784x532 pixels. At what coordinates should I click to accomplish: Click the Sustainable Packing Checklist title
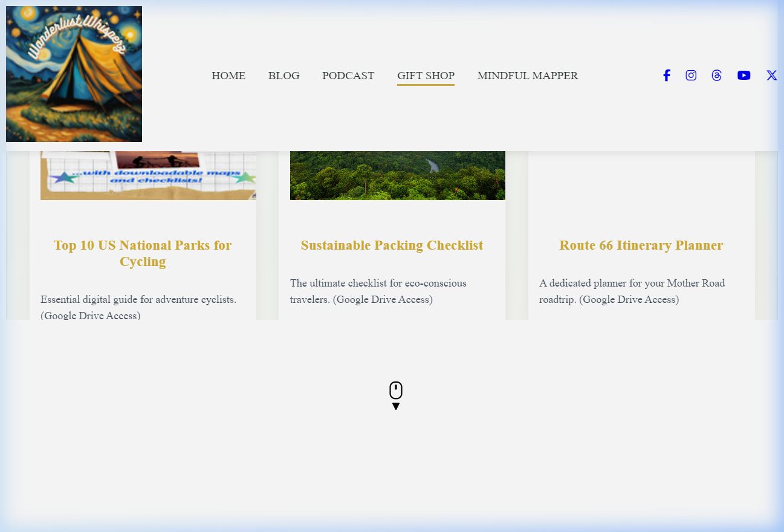point(392,245)
